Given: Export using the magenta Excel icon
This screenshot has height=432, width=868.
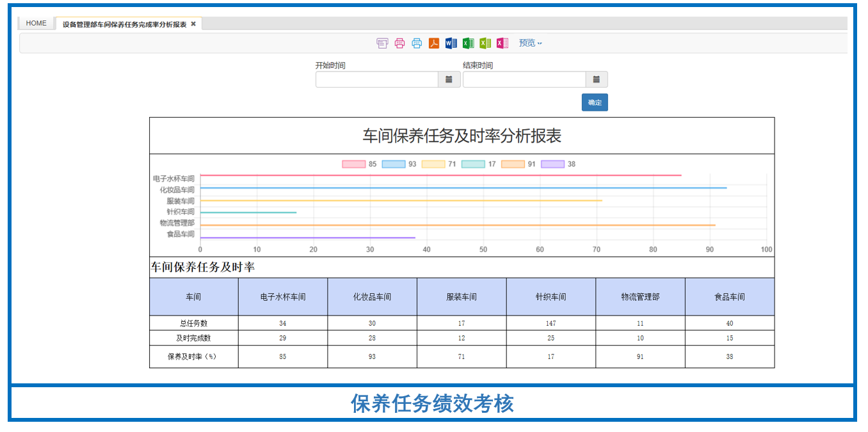Looking at the screenshot, I should tap(502, 42).
